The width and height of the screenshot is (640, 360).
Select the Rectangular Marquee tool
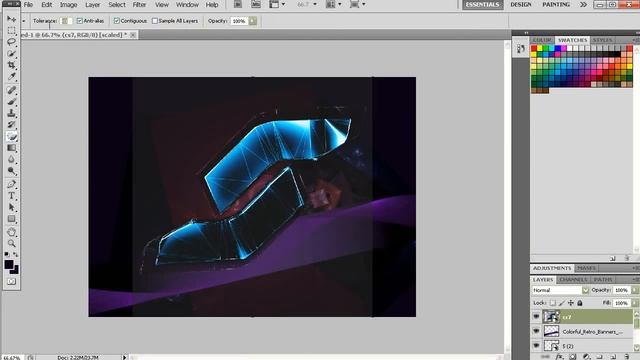tap(11, 31)
